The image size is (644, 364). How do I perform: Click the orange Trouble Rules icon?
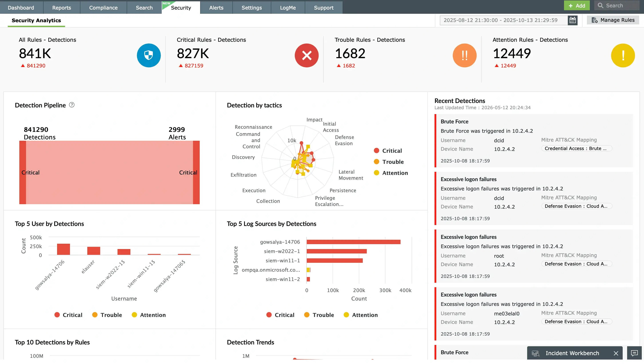coord(464,55)
